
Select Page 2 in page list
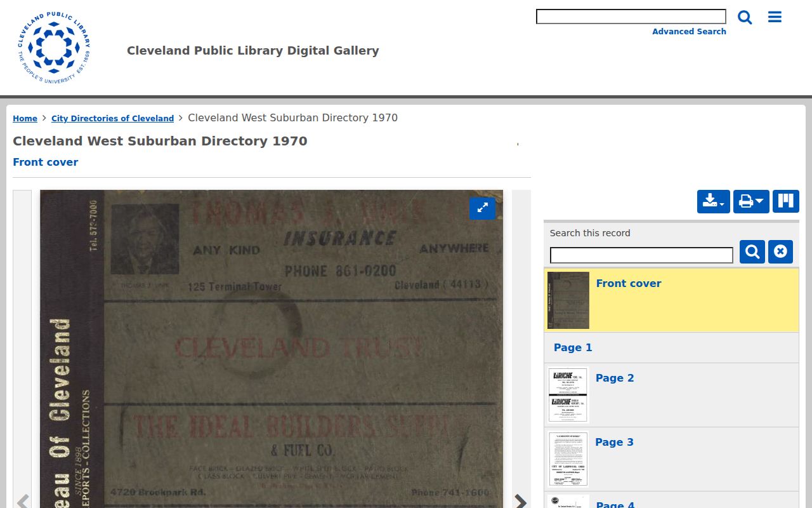point(671,395)
